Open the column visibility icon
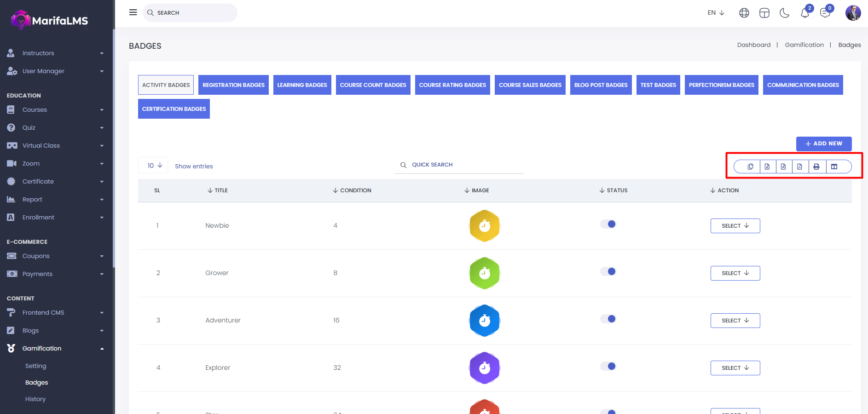 click(x=834, y=167)
